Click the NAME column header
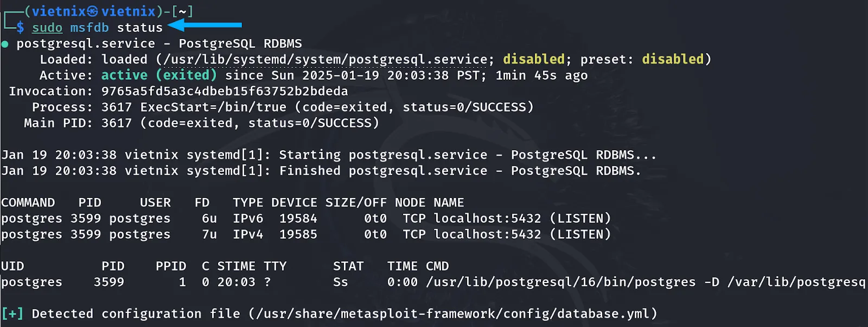The height and width of the screenshot is (327, 868). (x=449, y=203)
